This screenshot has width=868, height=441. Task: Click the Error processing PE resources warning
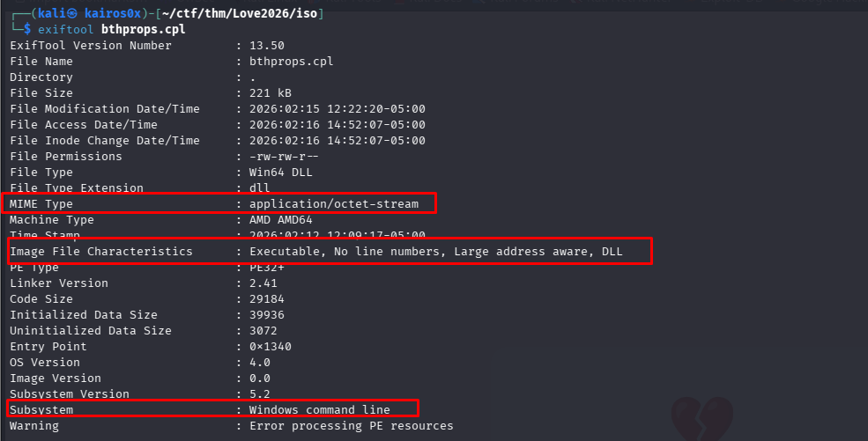point(351,426)
